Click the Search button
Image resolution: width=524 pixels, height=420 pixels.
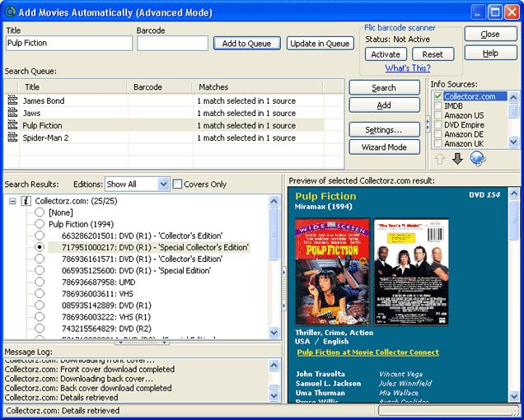pyautogui.click(x=384, y=88)
